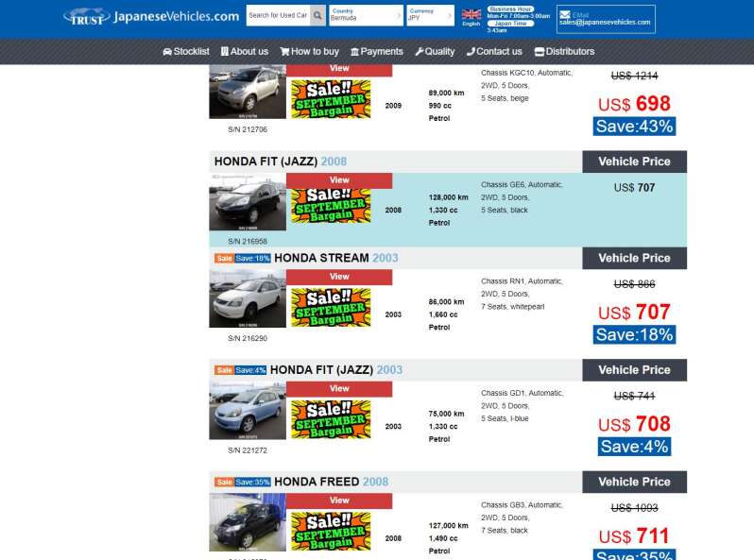Click the bank icon beside Payments
The width and height of the screenshot is (754, 560).
(355, 51)
